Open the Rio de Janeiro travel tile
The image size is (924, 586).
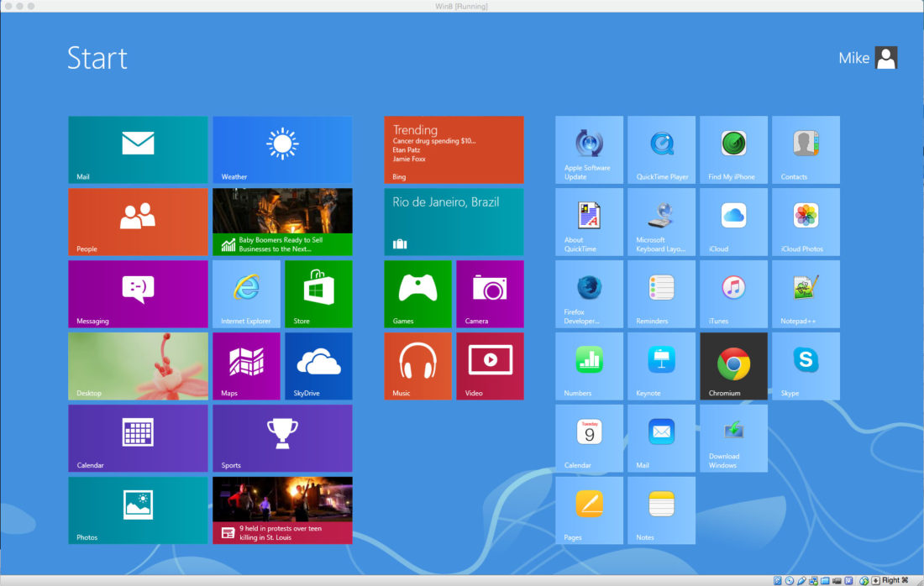(x=454, y=222)
